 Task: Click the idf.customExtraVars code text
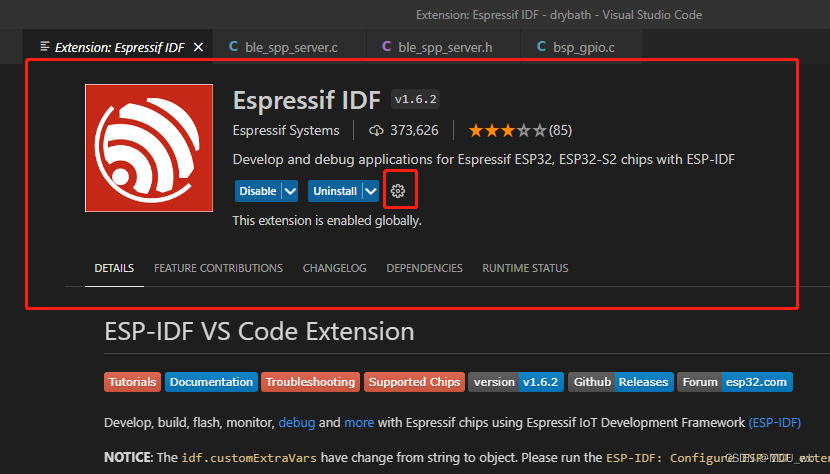tap(249, 458)
